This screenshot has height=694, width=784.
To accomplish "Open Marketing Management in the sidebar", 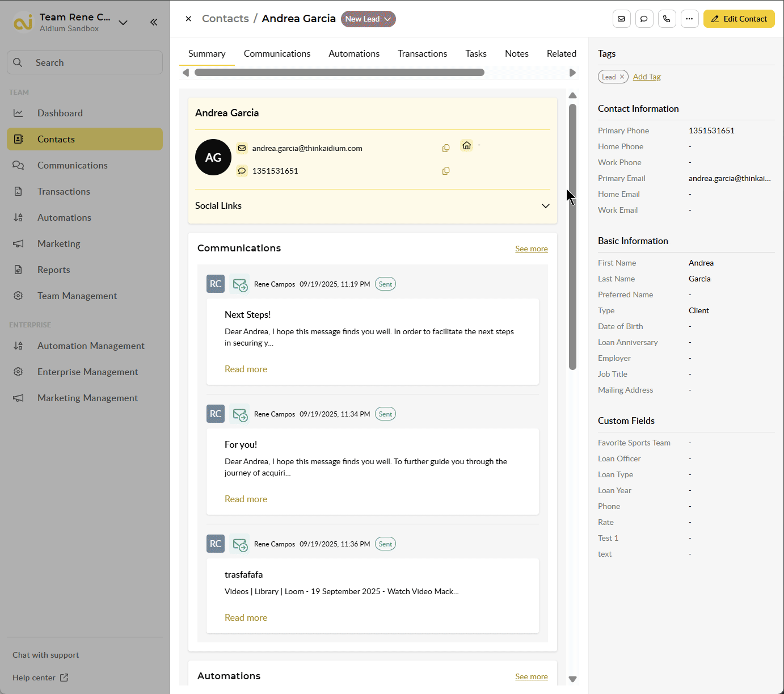I will 85,398.
